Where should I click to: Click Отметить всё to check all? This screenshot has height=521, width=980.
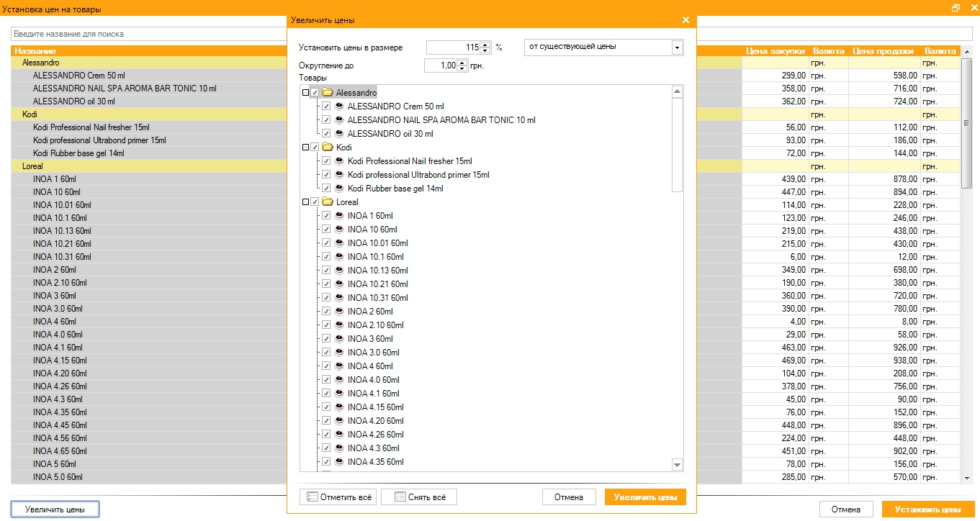point(338,497)
